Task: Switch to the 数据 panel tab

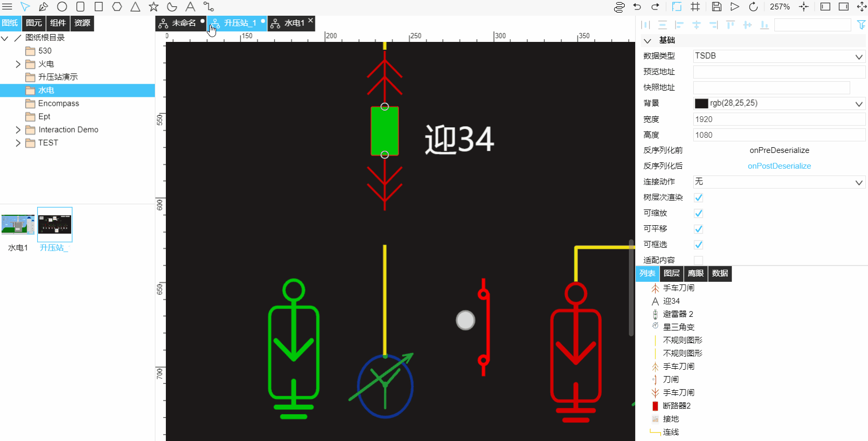Action: tap(720, 273)
